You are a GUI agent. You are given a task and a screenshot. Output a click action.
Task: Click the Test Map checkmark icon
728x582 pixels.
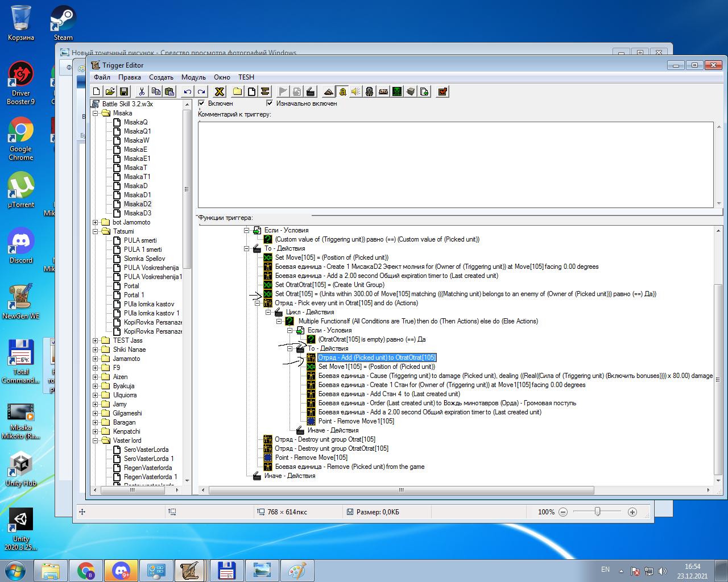[x=442, y=92]
